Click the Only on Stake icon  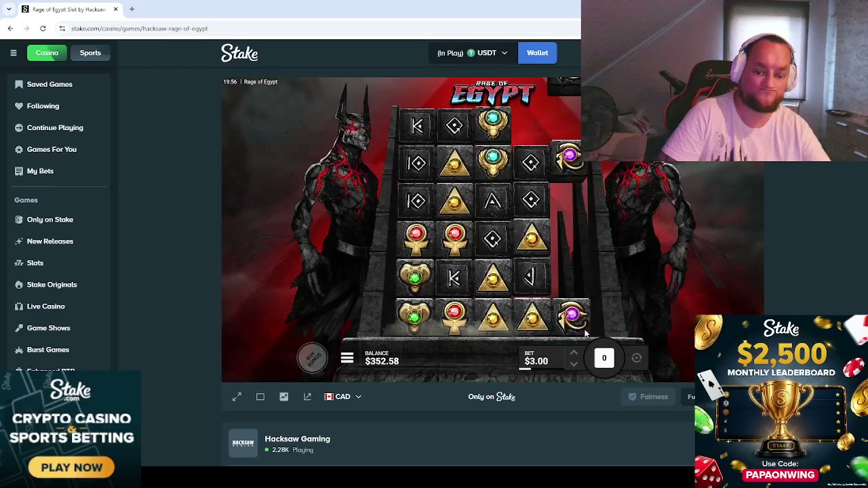point(18,220)
